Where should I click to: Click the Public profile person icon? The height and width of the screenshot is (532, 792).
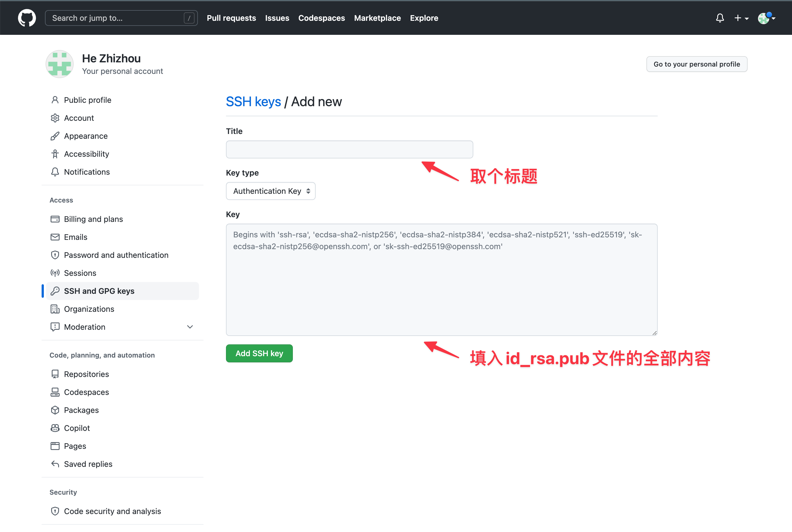pos(55,100)
